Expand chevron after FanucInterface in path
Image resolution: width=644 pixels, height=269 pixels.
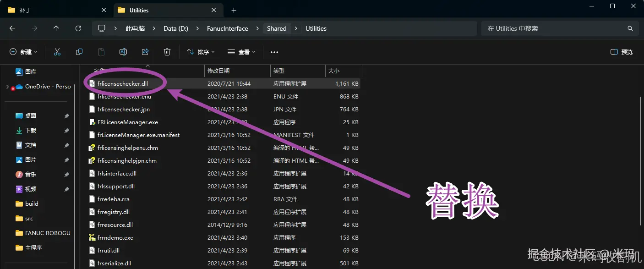click(257, 28)
